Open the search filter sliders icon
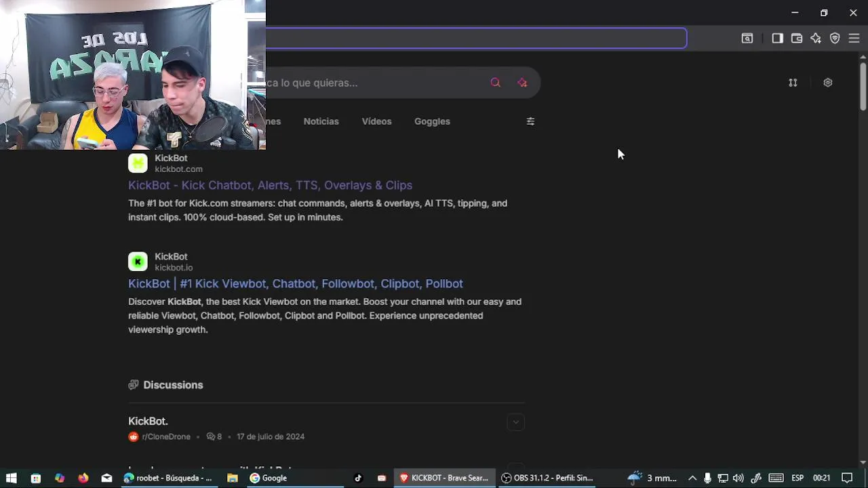The width and height of the screenshot is (868, 488). click(x=530, y=121)
